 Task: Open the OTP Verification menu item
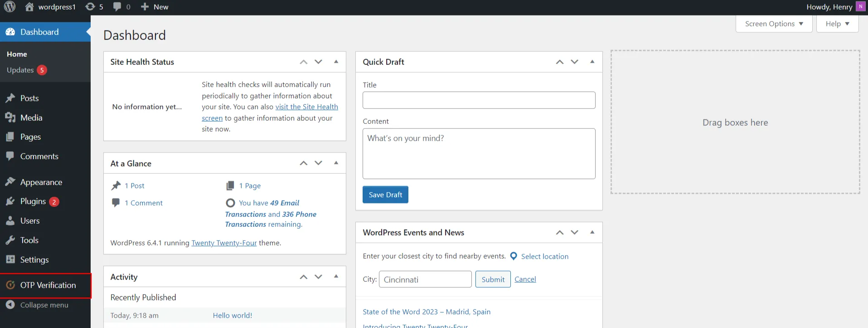45,285
